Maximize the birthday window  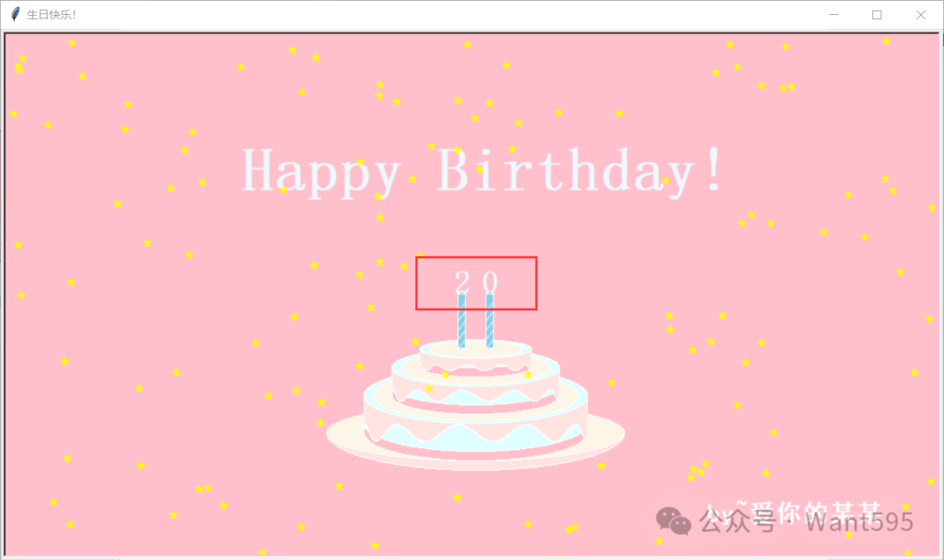tap(878, 15)
